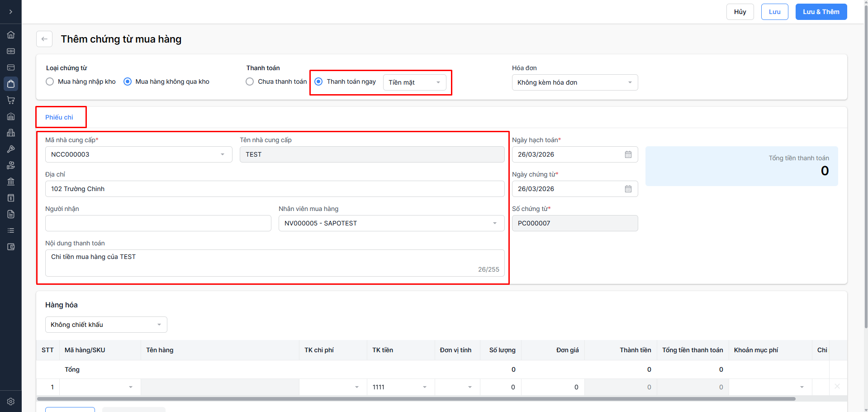Viewport: 868px width, 412px height.
Task: Open calendar for Ngày hạch toán
Action: 628,154
